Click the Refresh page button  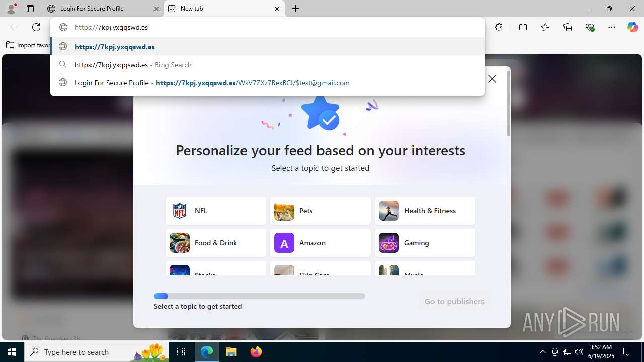pos(36,27)
